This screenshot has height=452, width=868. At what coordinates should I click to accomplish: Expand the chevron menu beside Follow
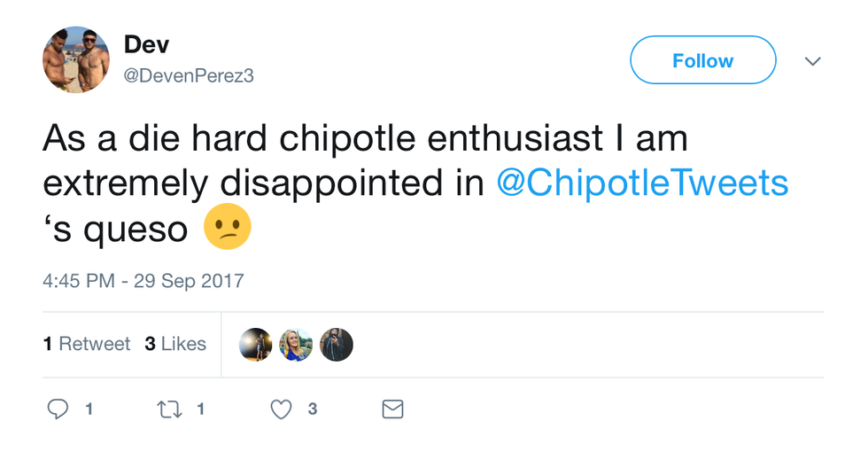[x=812, y=61]
